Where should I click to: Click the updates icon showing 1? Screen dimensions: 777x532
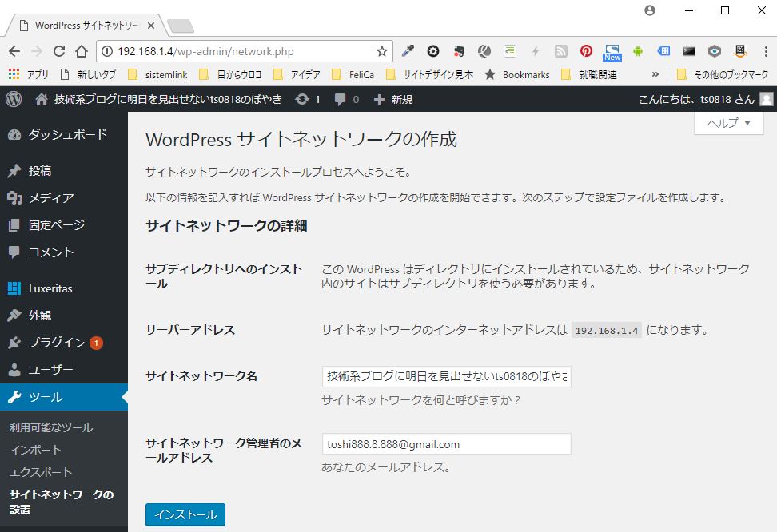pos(307,100)
